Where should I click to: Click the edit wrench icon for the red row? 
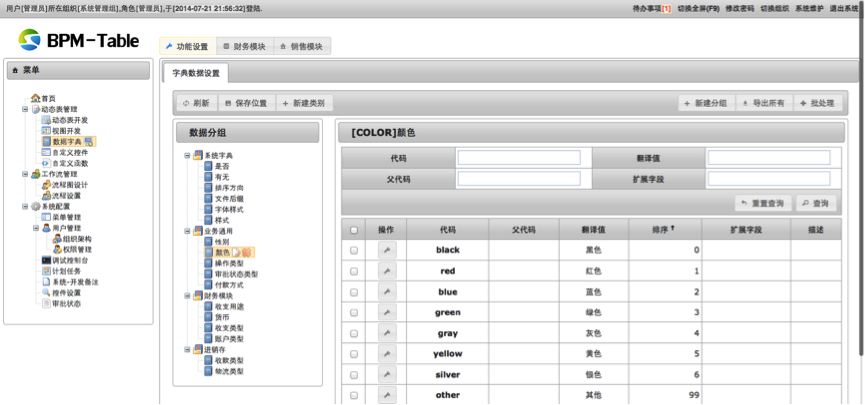point(386,271)
